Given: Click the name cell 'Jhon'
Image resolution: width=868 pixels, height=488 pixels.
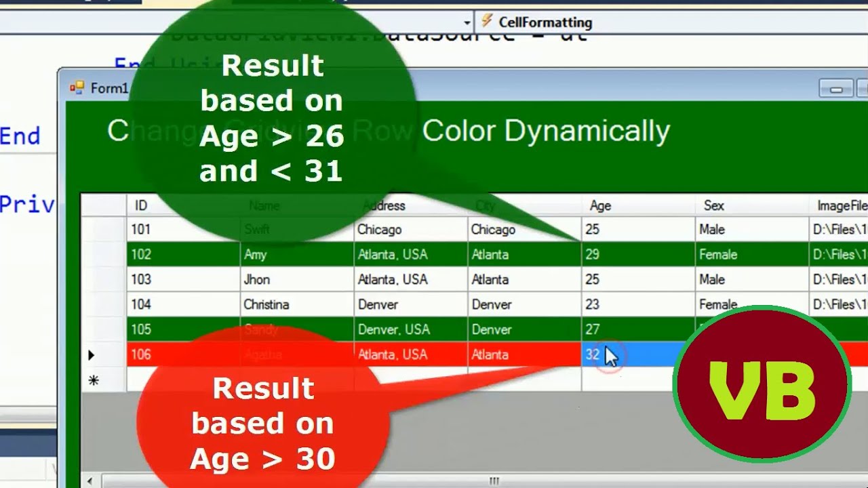Looking at the screenshot, I should [x=297, y=280].
